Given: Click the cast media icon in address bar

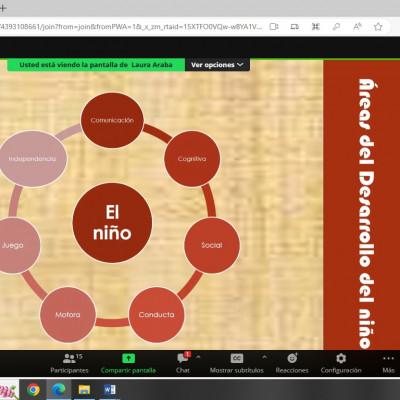Looking at the screenshot, I should (295, 27).
